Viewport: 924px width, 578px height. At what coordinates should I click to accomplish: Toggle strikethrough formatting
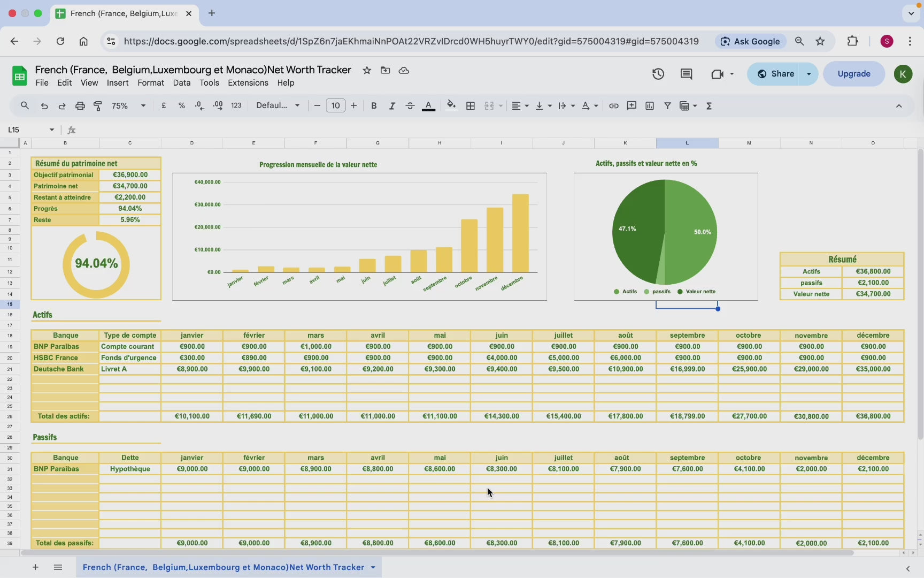tap(410, 106)
